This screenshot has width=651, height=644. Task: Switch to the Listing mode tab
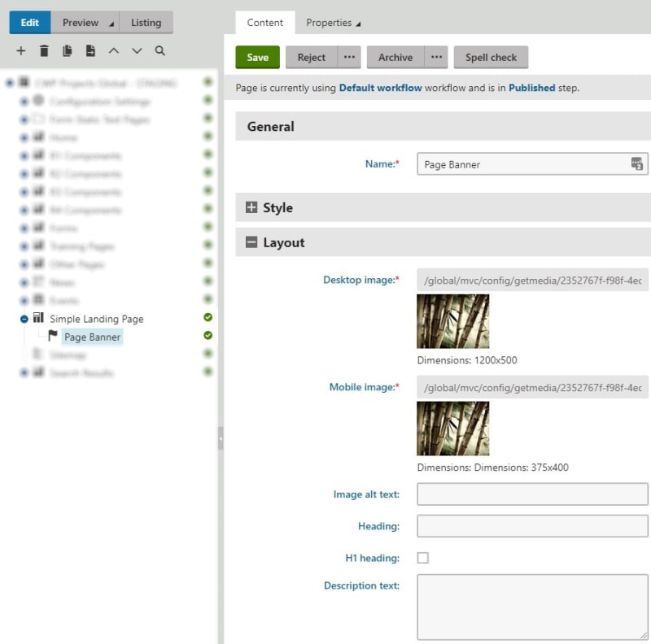(146, 23)
